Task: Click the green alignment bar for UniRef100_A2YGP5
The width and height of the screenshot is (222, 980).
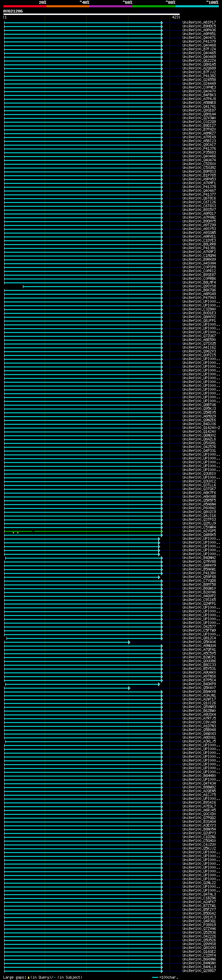Action: pyautogui.click(x=83, y=531)
